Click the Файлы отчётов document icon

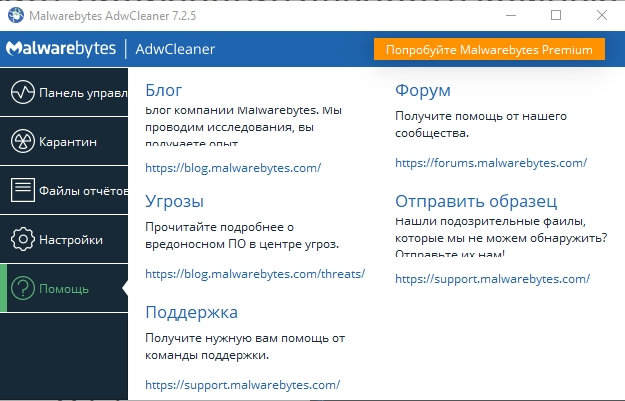point(23,190)
